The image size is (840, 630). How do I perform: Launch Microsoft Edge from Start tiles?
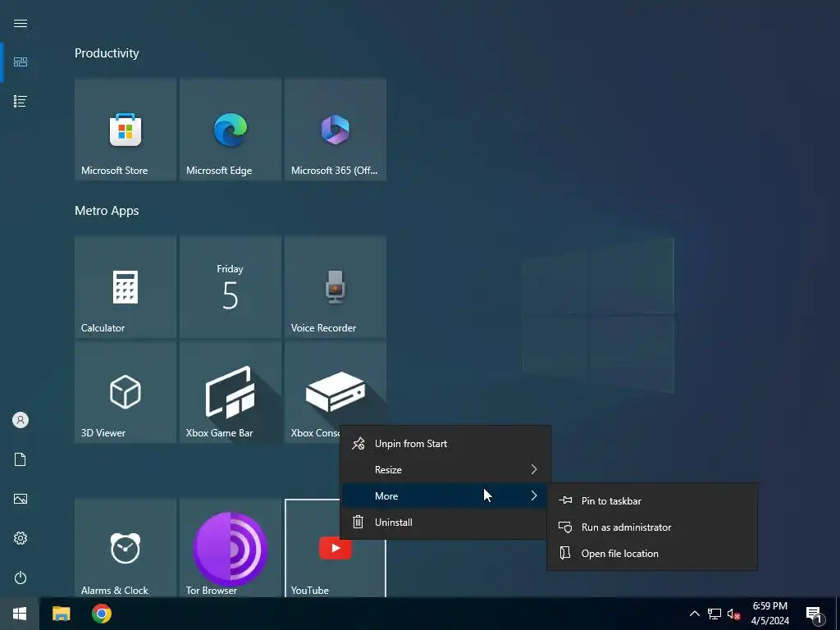[x=231, y=130]
